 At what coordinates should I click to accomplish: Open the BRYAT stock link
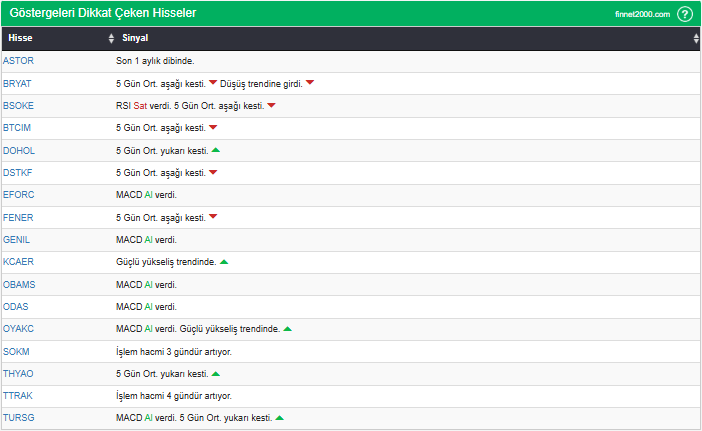coord(17,83)
